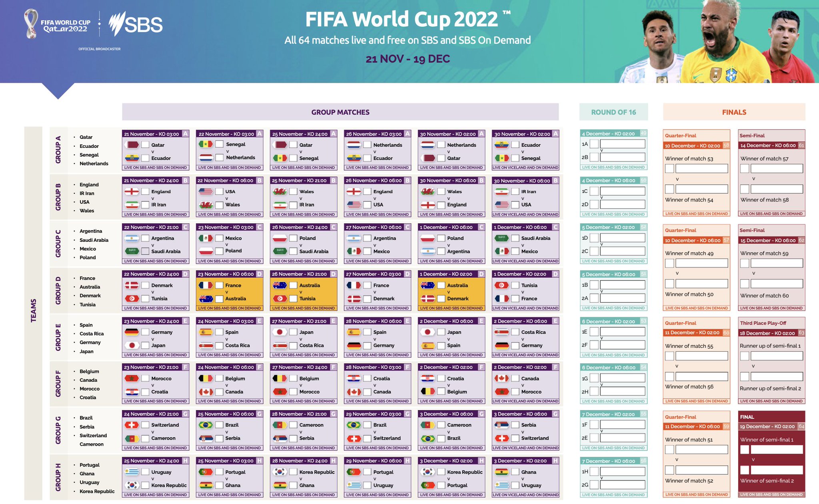Click Winner of semi-final 1 name field in FINAL

(x=777, y=449)
